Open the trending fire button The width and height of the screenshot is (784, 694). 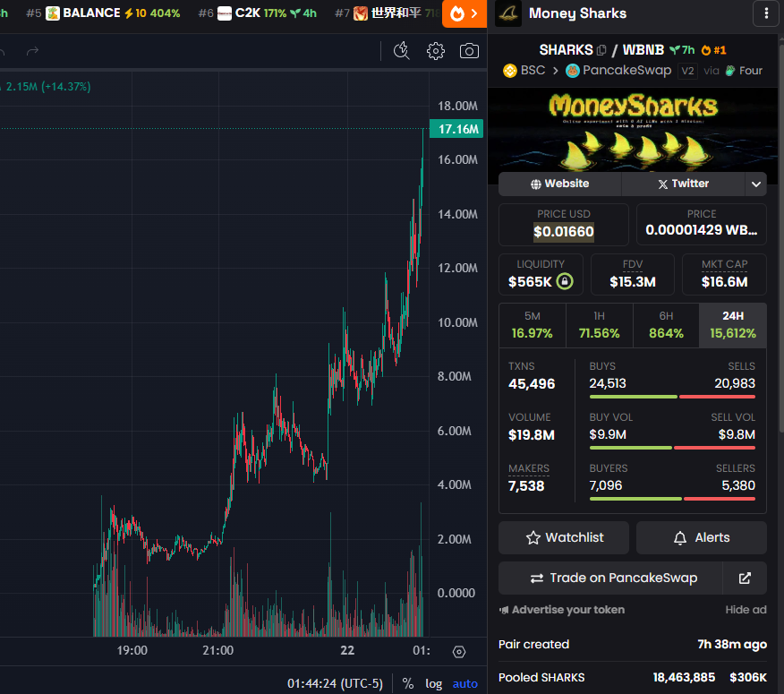pyautogui.click(x=464, y=13)
